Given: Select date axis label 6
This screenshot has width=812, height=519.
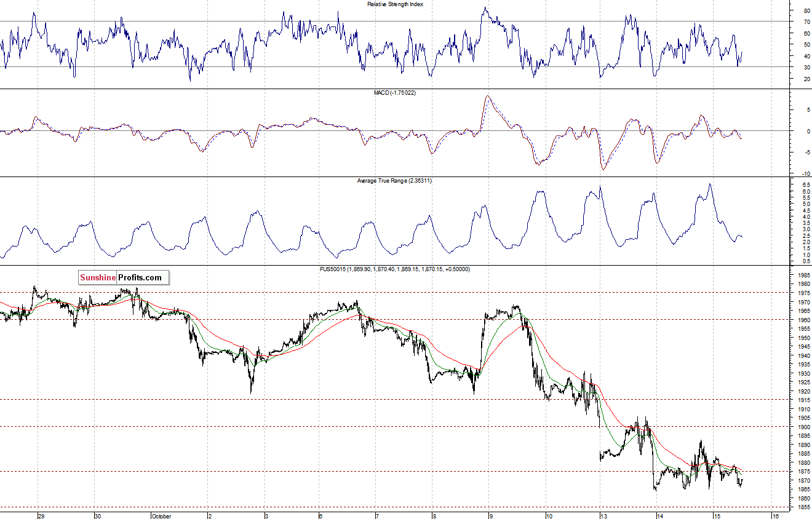Looking at the screenshot, I should (x=321, y=516).
